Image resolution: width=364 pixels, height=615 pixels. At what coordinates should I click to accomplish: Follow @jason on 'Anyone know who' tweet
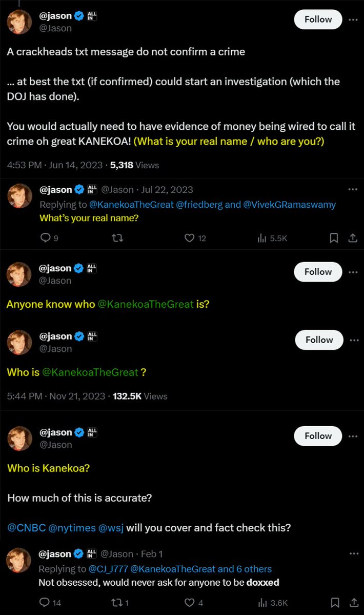click(x=318, y=272)
